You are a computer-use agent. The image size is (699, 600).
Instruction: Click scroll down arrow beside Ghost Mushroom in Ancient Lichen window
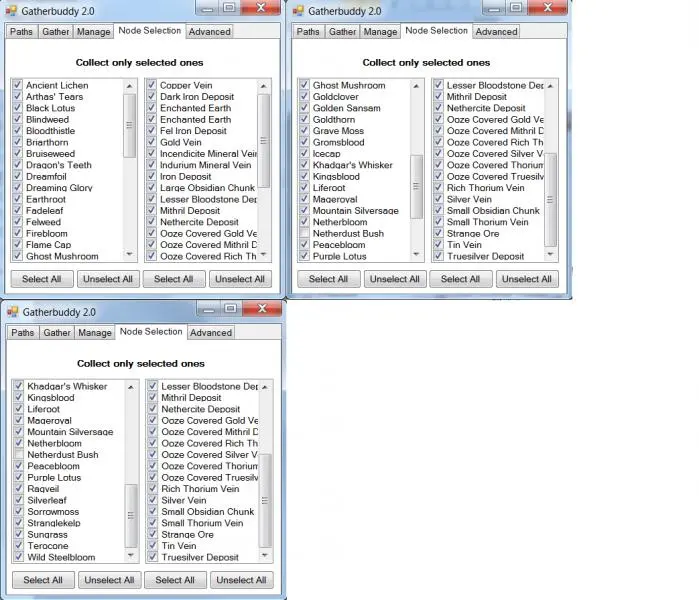click(x=129, y=255)
